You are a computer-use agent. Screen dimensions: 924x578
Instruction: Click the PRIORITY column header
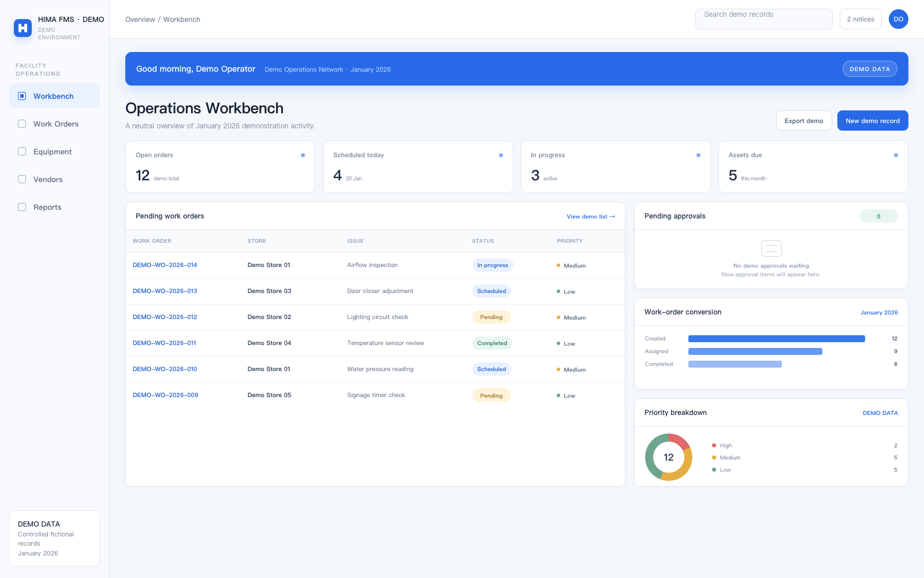click(x=569, y=241)
